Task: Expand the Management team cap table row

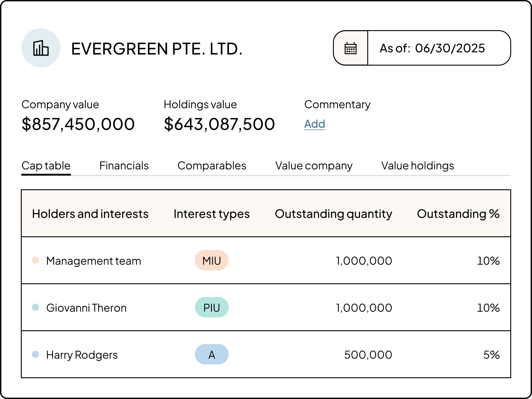Action: 94,260
